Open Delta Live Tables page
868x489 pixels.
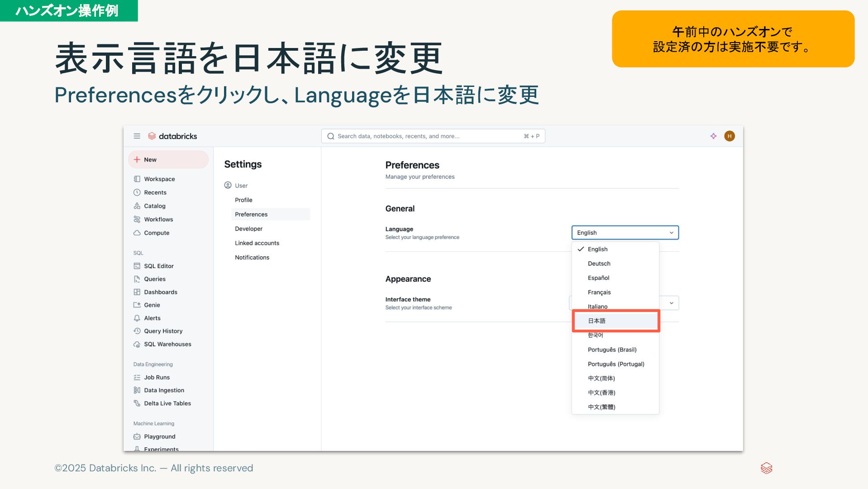pos(167,403)
